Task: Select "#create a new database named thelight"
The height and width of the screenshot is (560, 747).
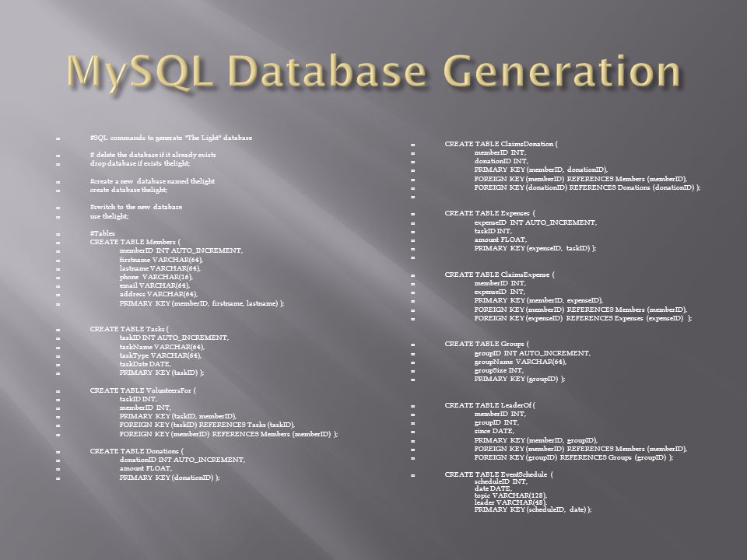Action: pyautogui.click(x=153, y=181)
